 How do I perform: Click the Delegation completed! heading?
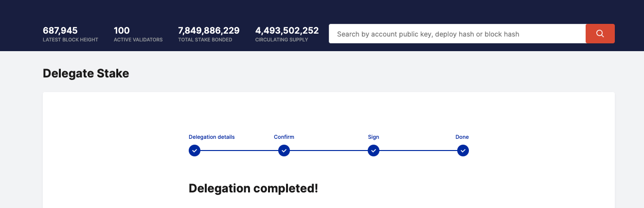pyautogui.click(x=253, y=189)
